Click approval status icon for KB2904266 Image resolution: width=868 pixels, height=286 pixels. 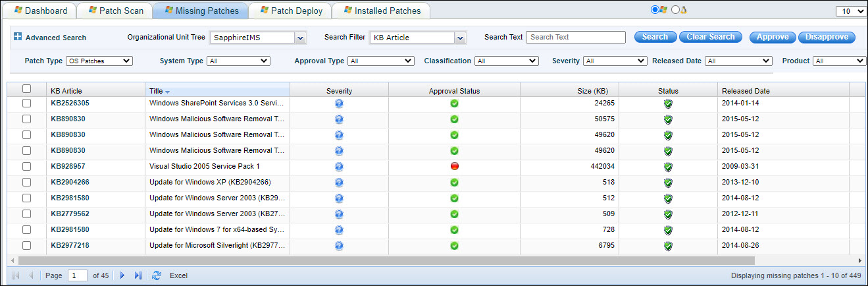pos(454,183)
